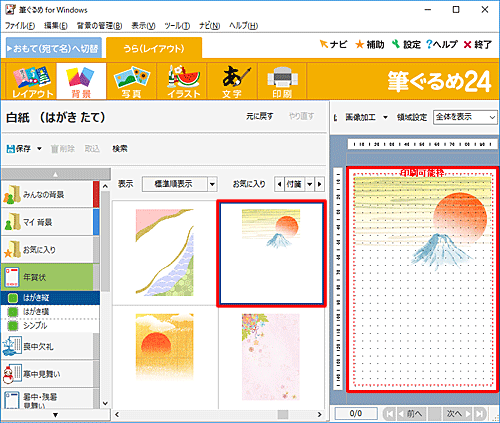Open the ヘルプ(H) menu in the menu bar
Image resolution: width=500 pixels, height=423 pixels.
(x=243, y=26)
